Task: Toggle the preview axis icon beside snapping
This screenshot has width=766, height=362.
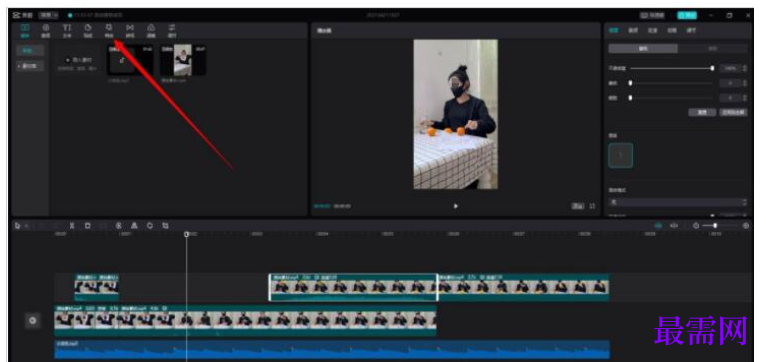Action: (x=674, y=226)
